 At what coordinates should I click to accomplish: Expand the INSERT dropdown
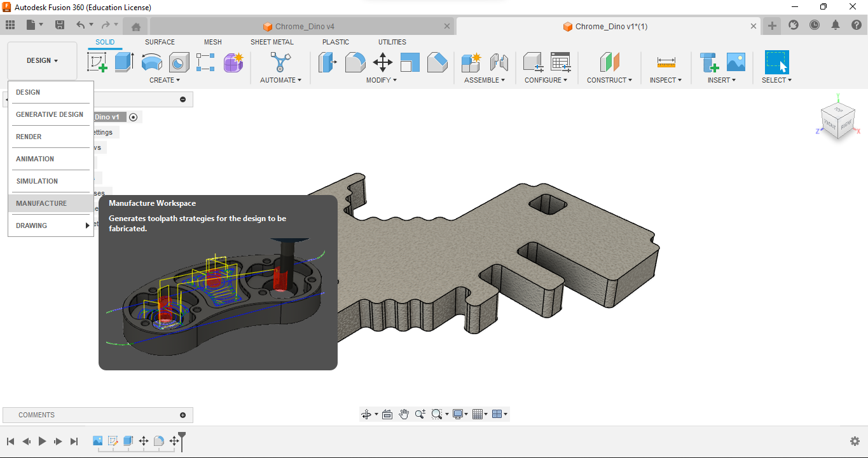click(x=722, y=80)
